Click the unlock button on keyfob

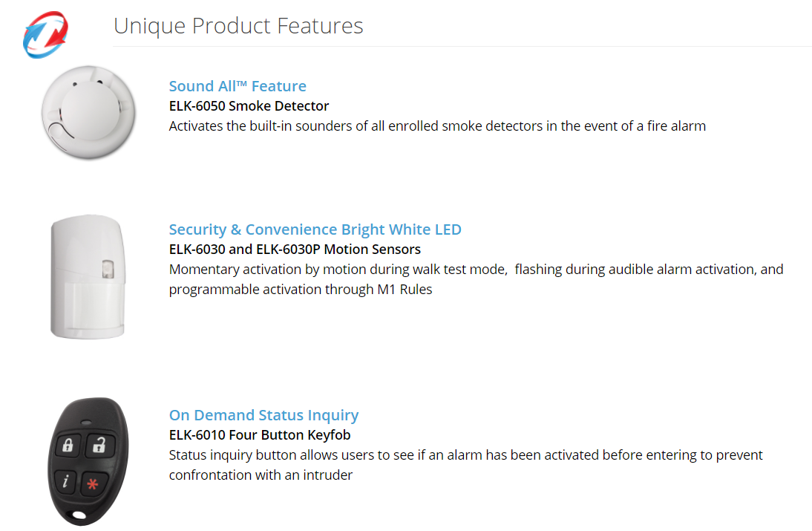click(x=99, y=445)
